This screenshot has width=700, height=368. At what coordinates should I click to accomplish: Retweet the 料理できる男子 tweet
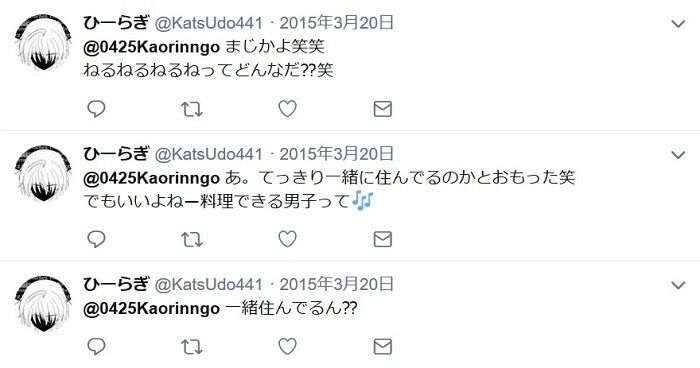pos(192,239)
